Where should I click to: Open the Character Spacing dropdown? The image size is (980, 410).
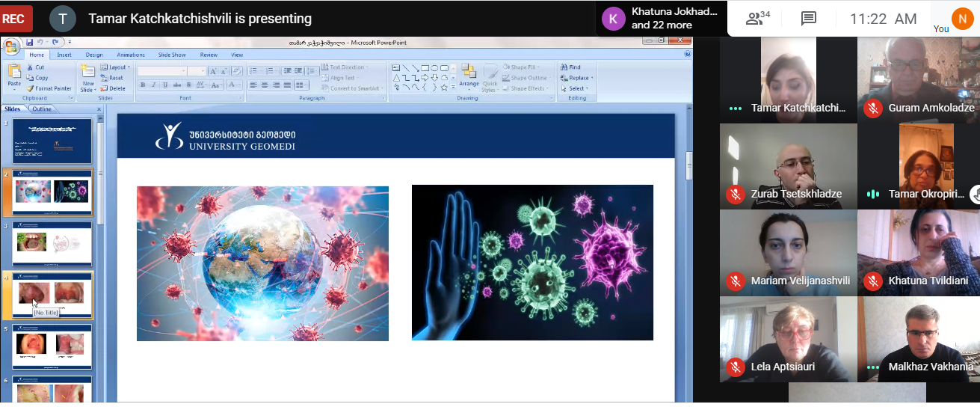click(x=201, y=85)
